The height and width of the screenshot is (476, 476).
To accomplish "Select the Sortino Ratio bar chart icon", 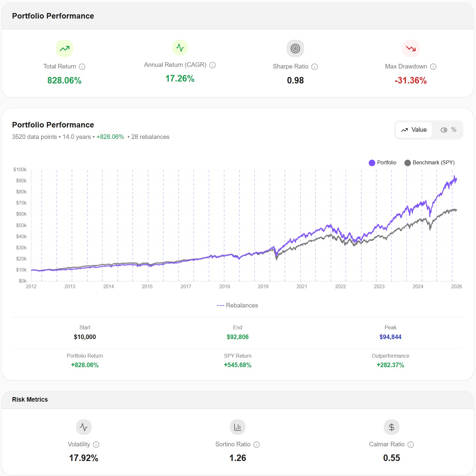I will click(x=237, y=427).
